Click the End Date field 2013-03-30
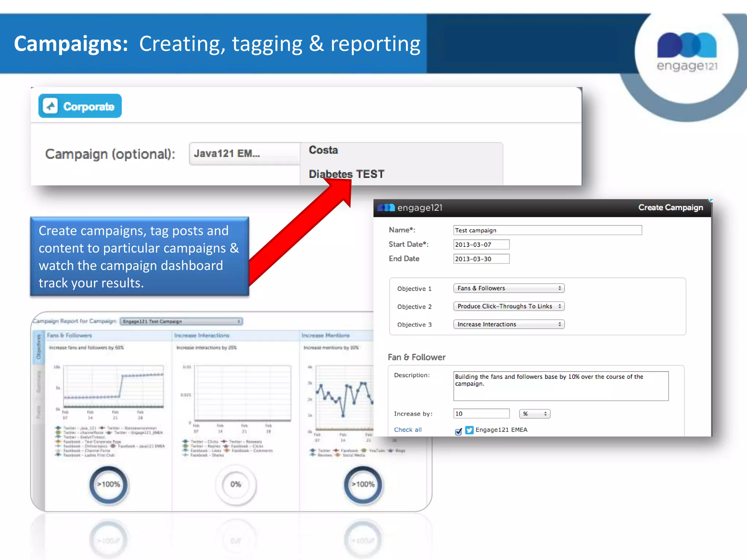 coord(481,259)
